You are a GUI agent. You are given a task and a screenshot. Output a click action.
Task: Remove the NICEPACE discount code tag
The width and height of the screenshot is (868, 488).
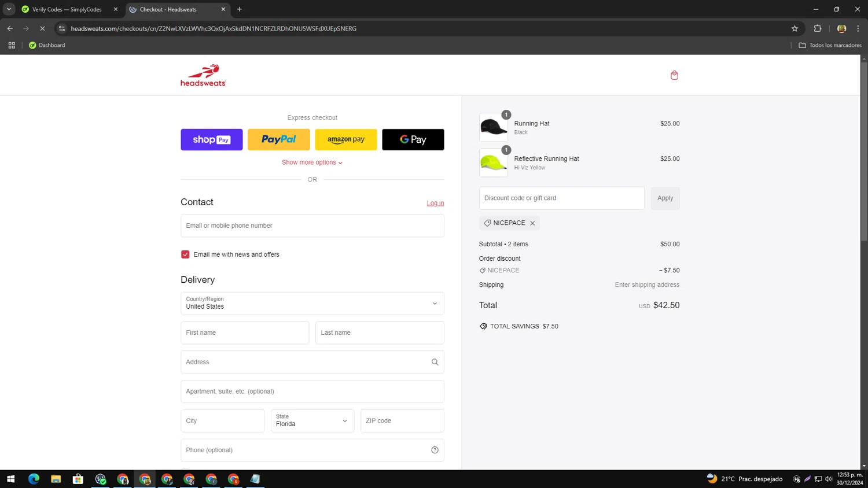point(532,223)
